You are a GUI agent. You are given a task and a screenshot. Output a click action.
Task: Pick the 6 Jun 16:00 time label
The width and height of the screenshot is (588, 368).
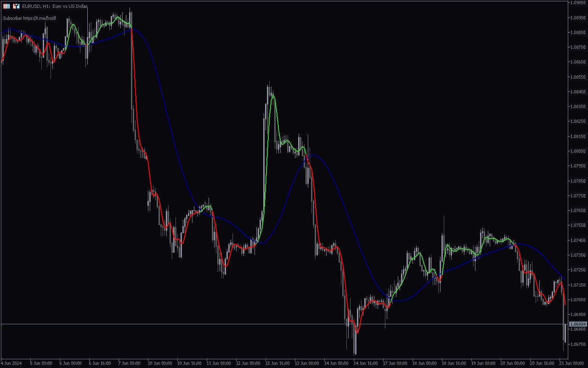coord(100,363)
